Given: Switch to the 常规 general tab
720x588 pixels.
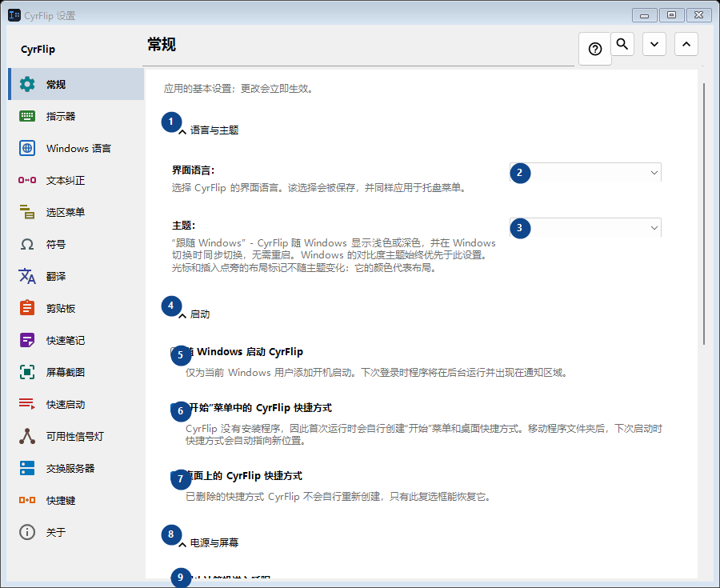Looking at the screenshot, I should tap(76, 84).
